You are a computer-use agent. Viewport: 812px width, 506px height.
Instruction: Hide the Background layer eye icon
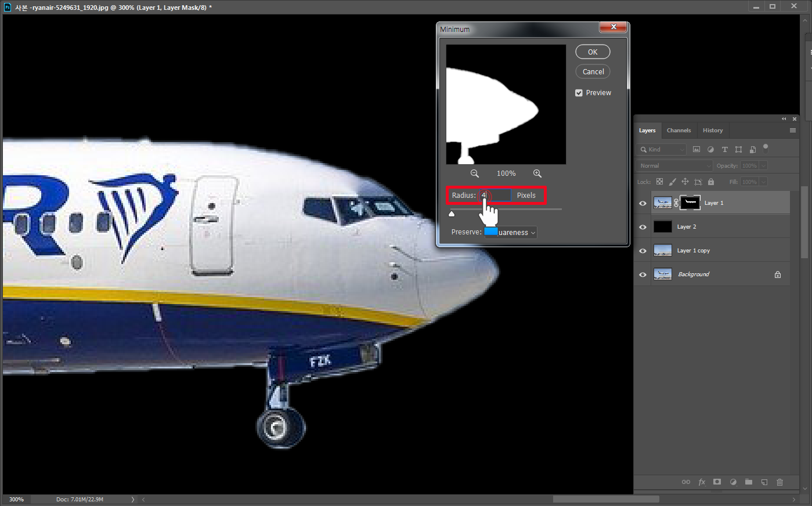pyautogui.click(x=643, y=274)
